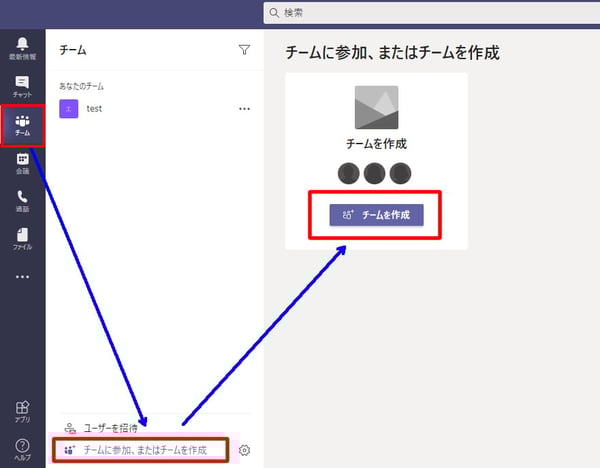
Task: Open the Meetings calendar icon
Action: click(22, 163)
